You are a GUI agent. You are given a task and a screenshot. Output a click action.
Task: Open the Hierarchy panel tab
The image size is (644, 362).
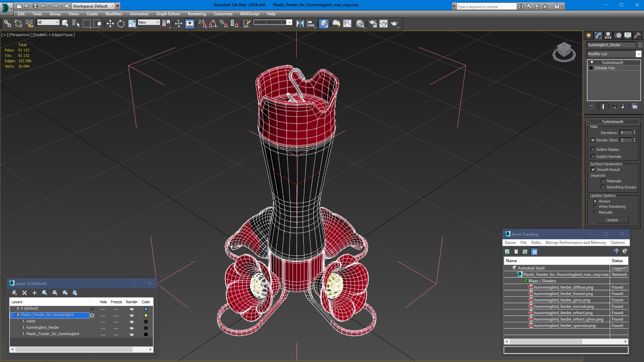click(608, 36)
